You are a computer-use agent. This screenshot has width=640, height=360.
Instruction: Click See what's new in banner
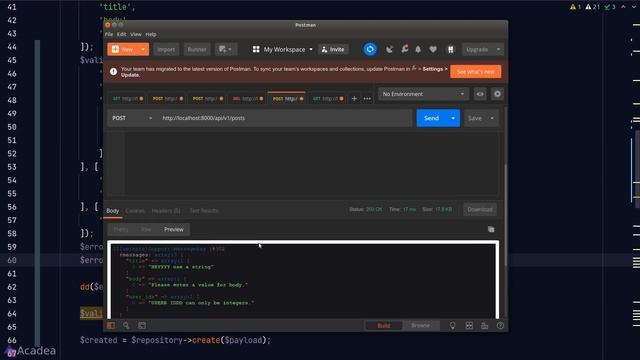click(x=476, y=71)
